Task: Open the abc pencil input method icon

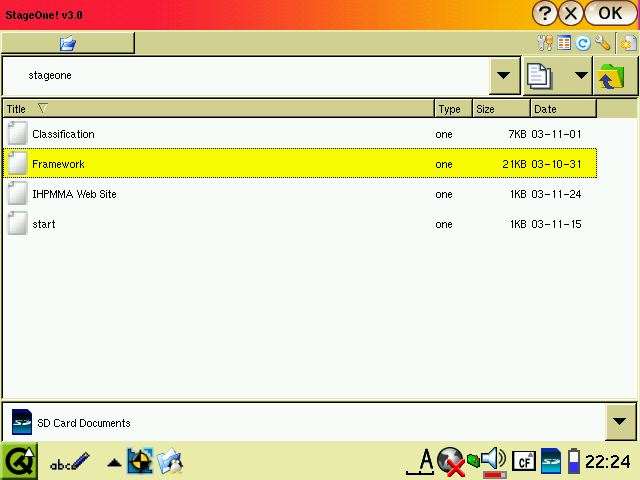Action: (69, 462)
